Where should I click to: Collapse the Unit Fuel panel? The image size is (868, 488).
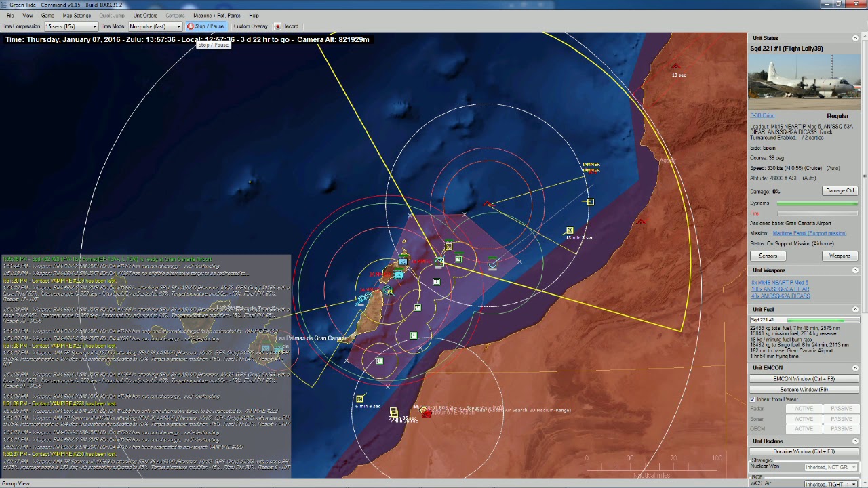(855, 310)
